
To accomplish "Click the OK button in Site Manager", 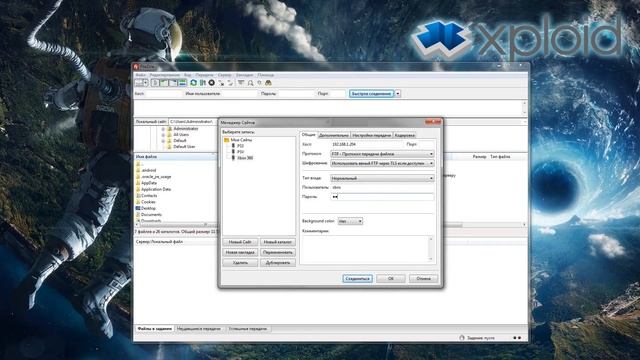I will click(391, 279).
